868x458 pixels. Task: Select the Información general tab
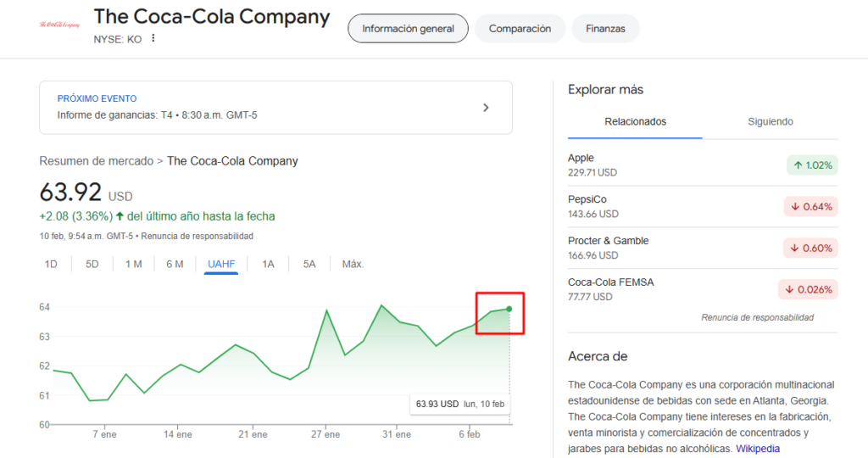408,28
